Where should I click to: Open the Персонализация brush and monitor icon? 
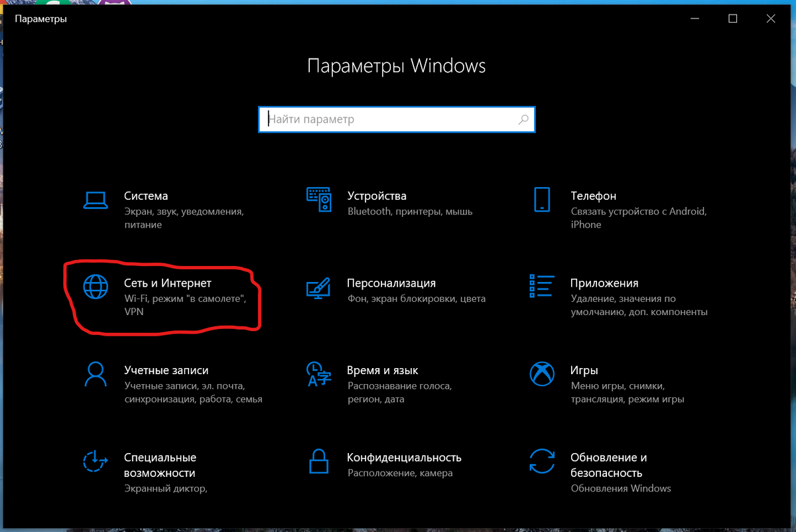(x=318, y=287)
